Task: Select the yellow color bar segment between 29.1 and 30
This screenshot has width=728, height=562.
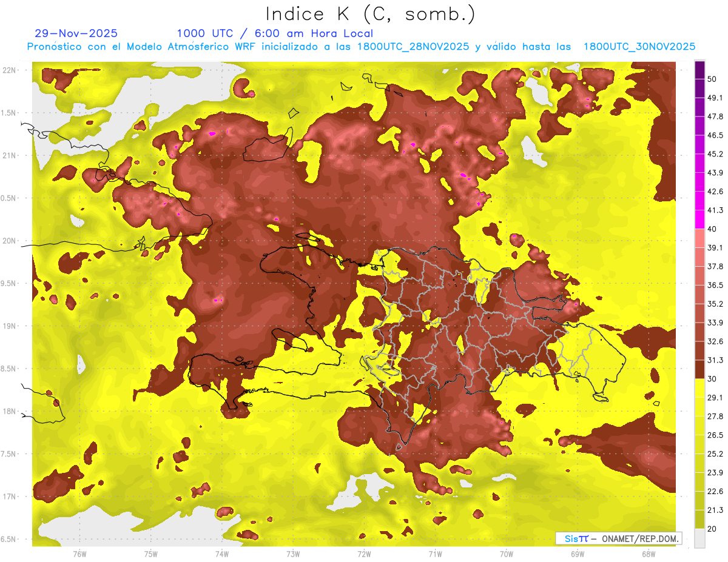Action: pyautogui.click(x=699, y=388)
